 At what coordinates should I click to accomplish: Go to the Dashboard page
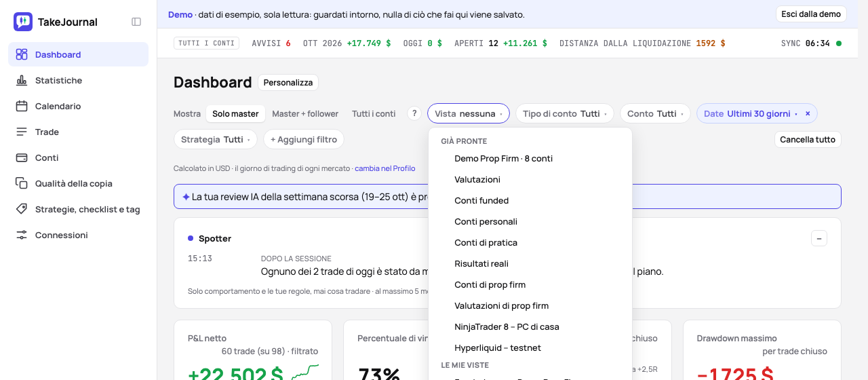click(78, 54)
